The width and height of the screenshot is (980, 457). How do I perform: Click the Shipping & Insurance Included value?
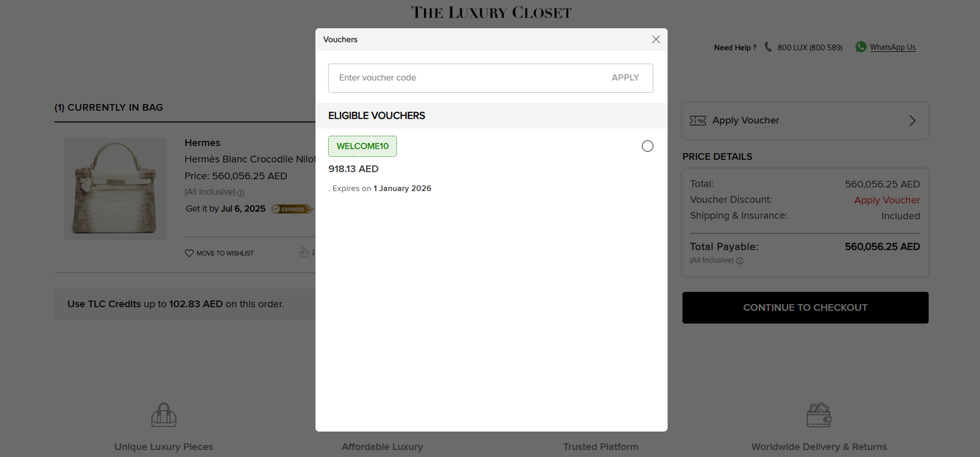tap(900, 216)
